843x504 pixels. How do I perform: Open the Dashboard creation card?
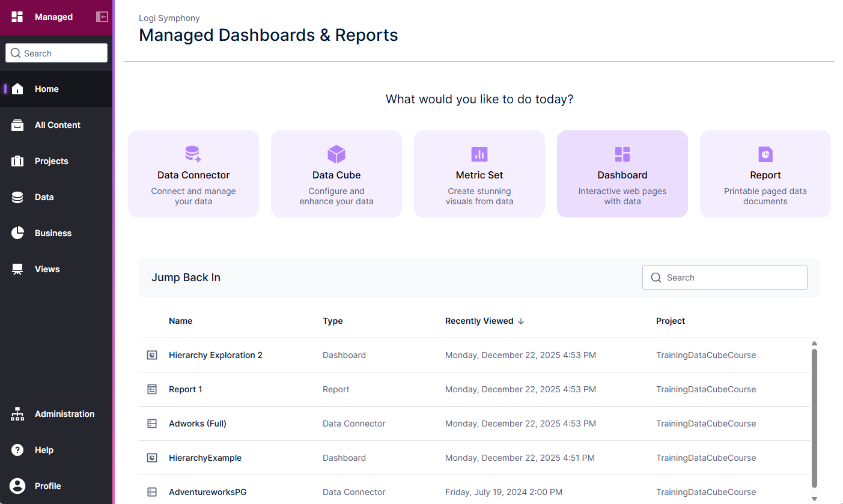point(622,174)
